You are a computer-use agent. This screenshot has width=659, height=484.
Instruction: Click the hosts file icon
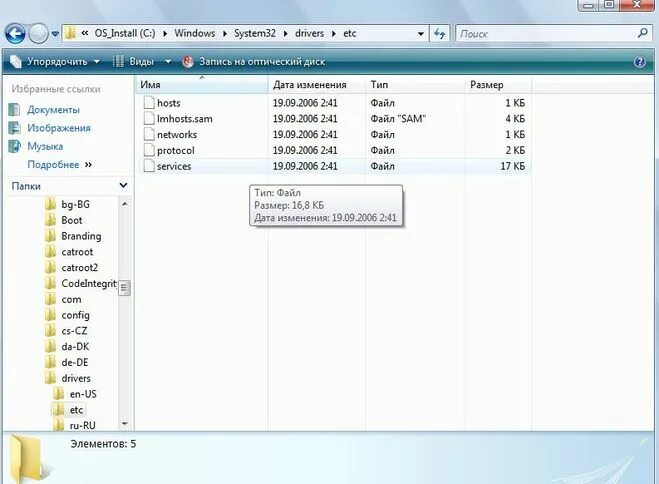pyautogui.click(x=149, y=103)
